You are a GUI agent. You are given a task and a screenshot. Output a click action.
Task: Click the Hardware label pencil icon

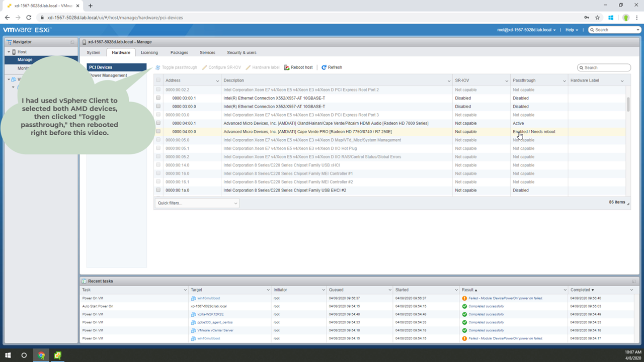pyautogui.click(x=248, y=67)
